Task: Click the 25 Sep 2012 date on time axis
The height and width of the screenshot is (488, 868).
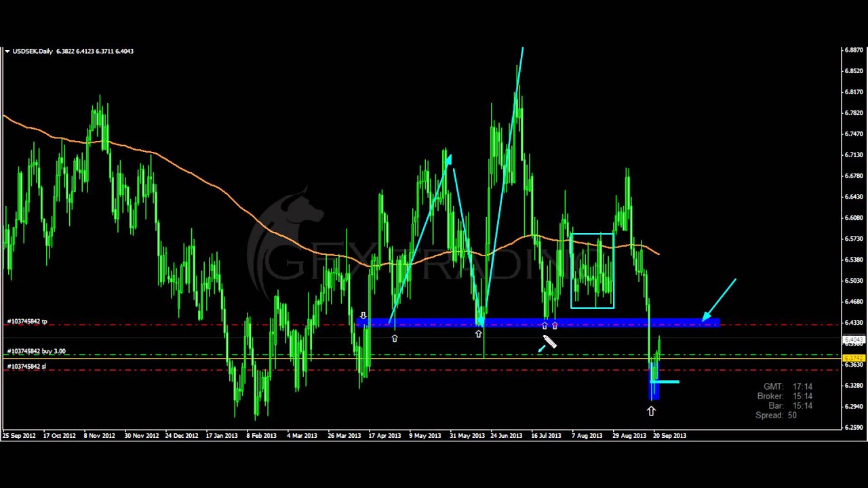Action: (x=19, y=436)
